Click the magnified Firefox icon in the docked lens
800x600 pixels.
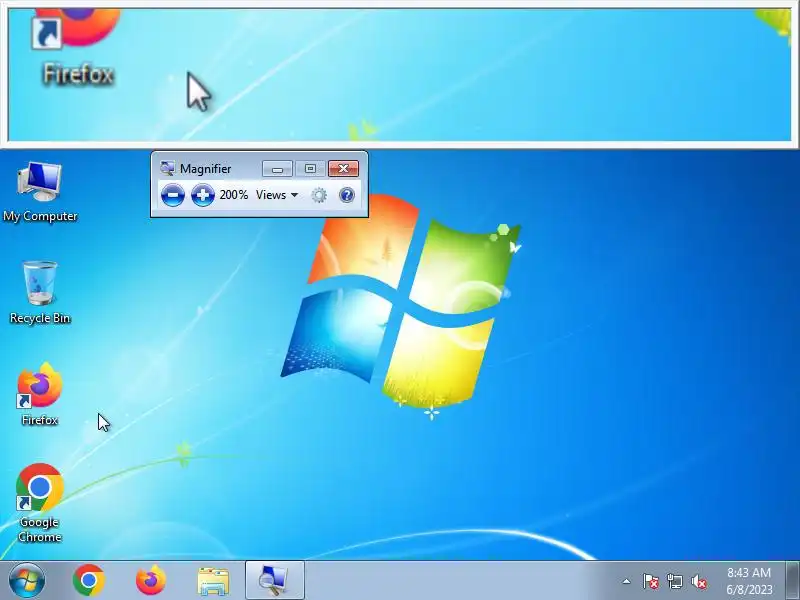(76, 28)
